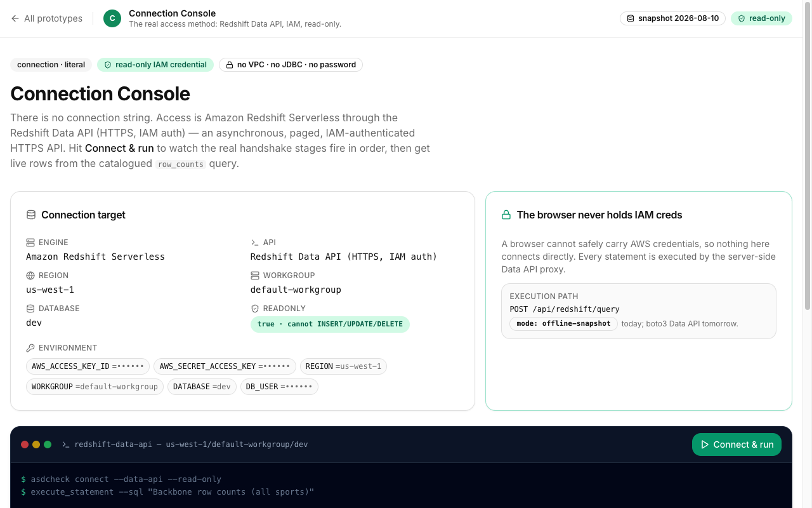Go back to All prototypes

point(46,18)
